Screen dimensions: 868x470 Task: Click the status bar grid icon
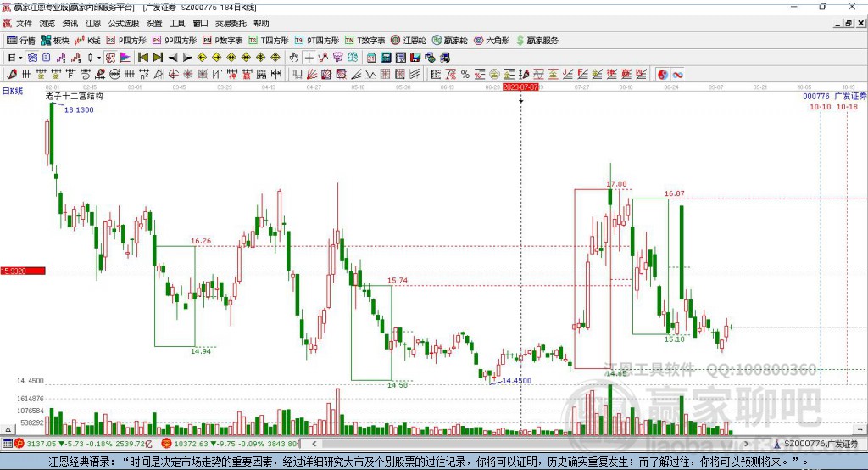[7, 444]
